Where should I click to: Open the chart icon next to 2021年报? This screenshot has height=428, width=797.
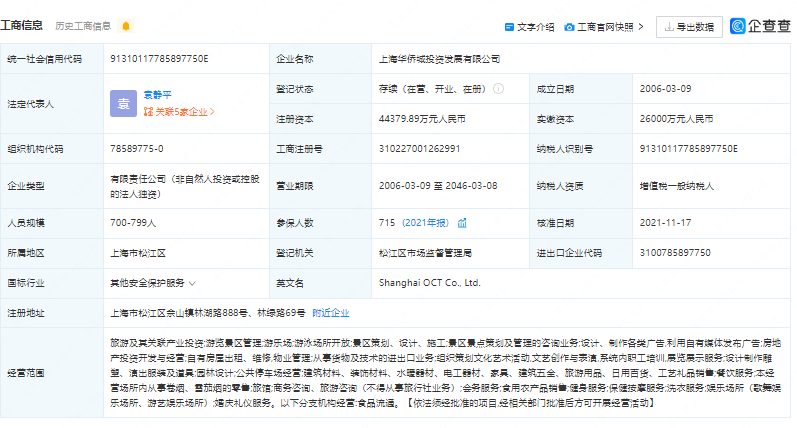(462, 223)
